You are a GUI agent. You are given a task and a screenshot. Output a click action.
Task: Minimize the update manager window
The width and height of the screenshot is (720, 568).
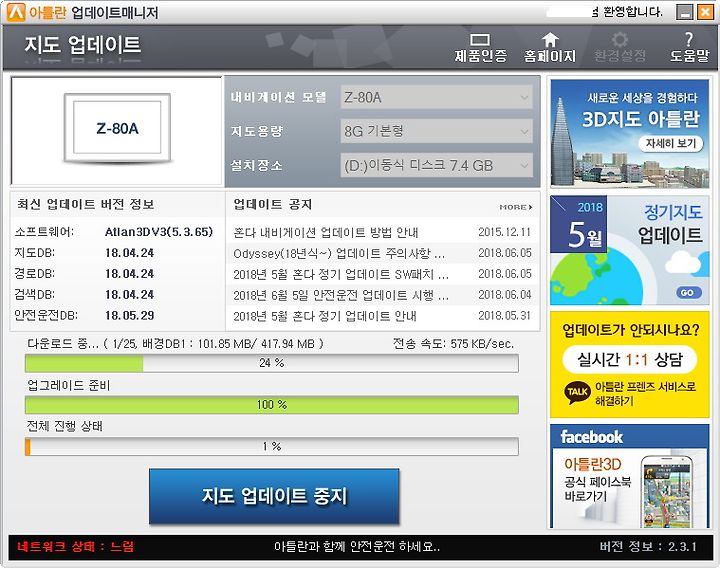click(x=685, y=12)
